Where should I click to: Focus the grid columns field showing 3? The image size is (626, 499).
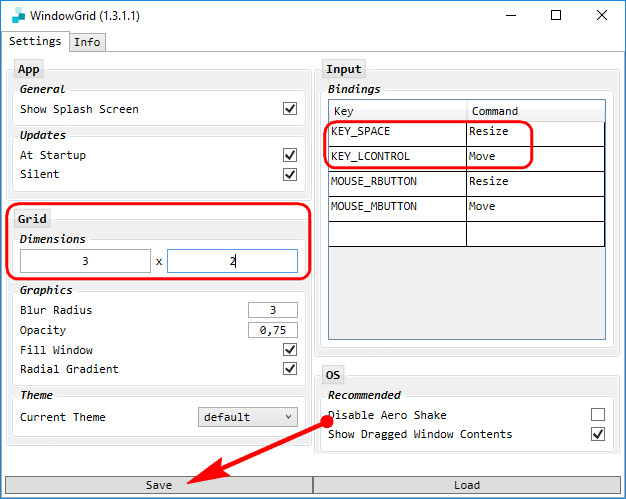point(85,261)
